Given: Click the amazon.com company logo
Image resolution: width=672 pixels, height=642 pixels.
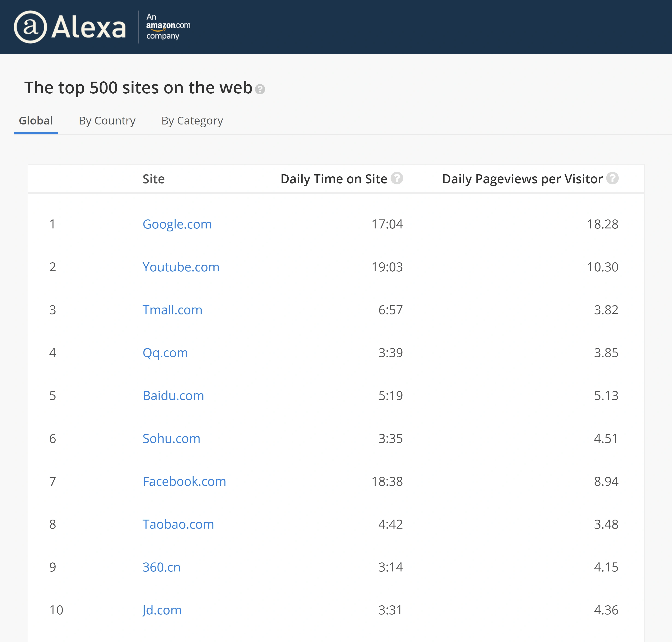Looking at the screenshot, I should click(x=168, y=27).
